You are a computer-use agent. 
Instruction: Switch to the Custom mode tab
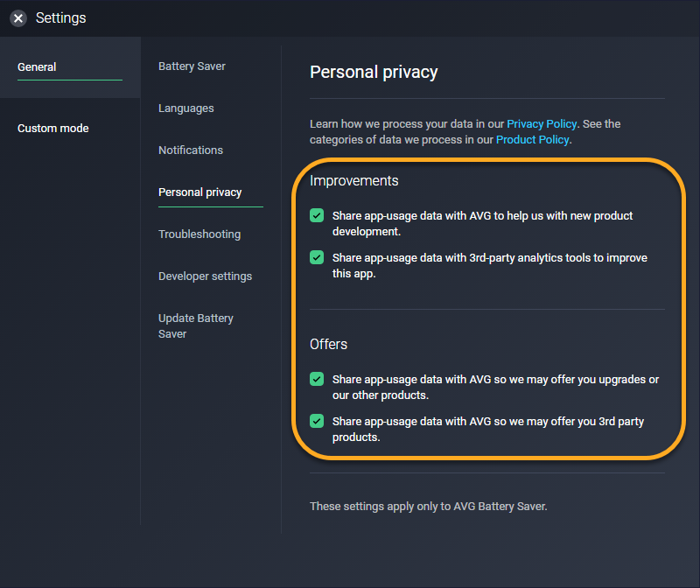point(53,129)
